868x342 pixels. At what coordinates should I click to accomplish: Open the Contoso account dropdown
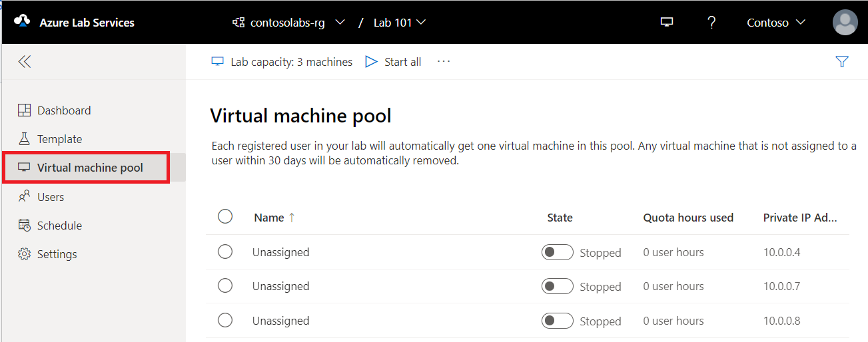click(776, 23)
